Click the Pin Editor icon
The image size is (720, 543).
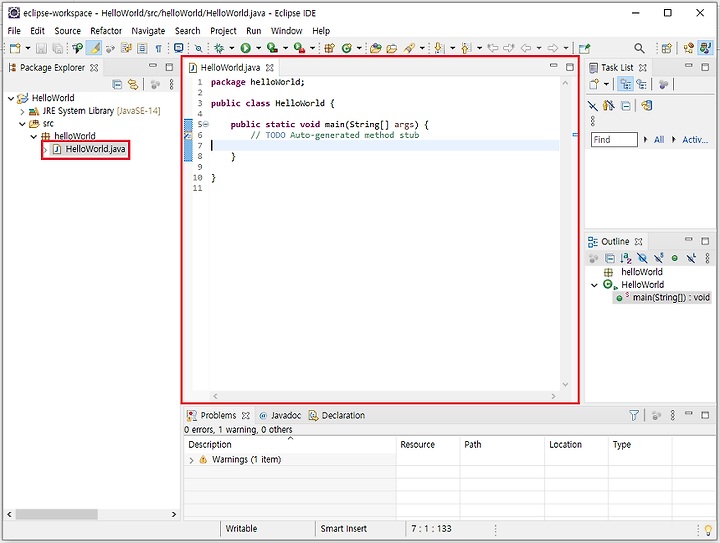[584, 48]
